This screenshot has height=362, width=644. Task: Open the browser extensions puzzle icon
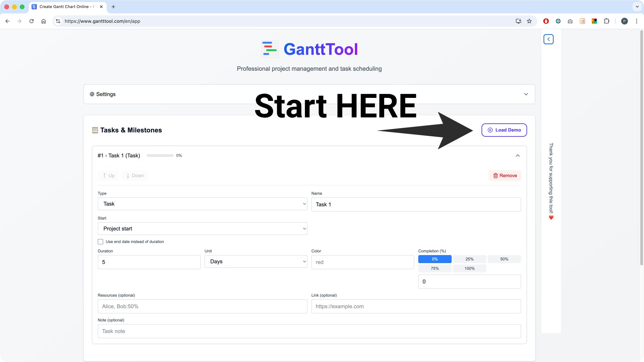606,21
